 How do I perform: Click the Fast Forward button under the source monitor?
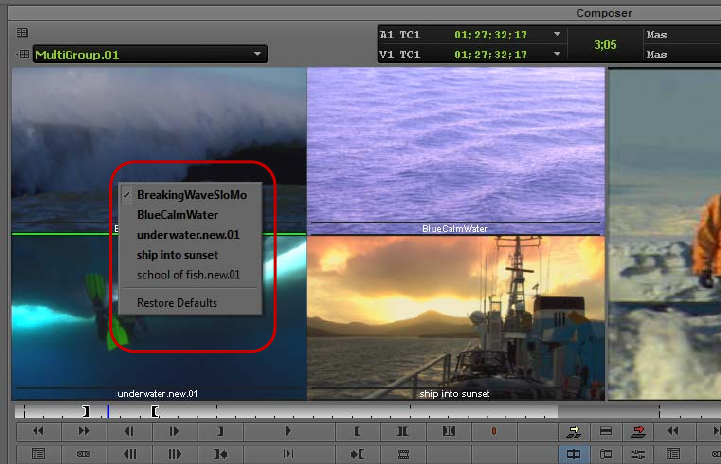click(84, 431)
